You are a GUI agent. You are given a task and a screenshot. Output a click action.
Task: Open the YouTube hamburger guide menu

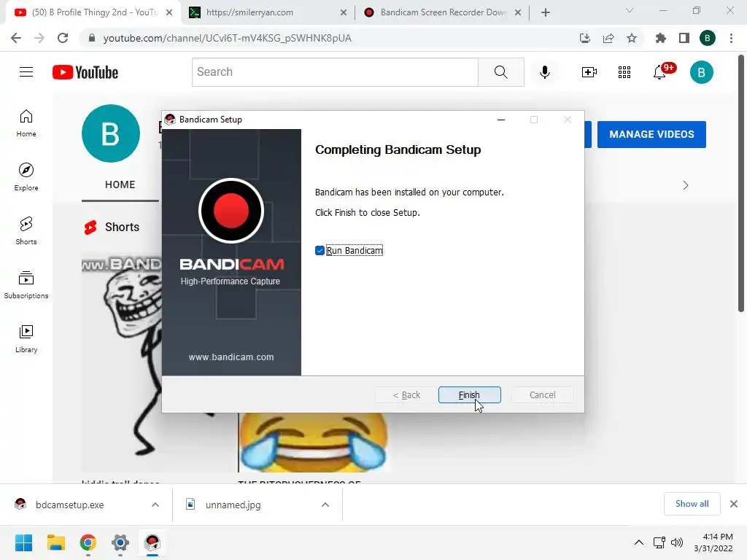[26, 72]
